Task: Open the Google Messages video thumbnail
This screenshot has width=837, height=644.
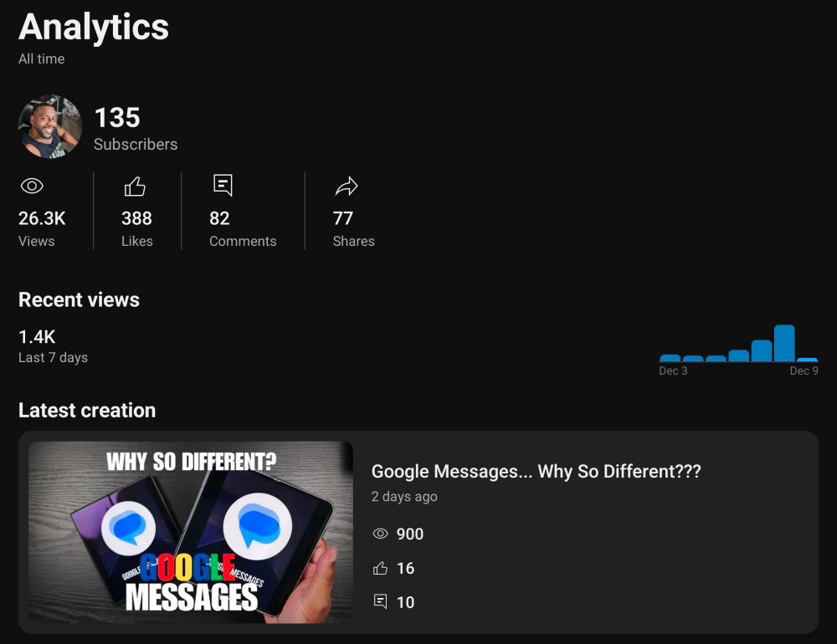Action: pos(191,532)
